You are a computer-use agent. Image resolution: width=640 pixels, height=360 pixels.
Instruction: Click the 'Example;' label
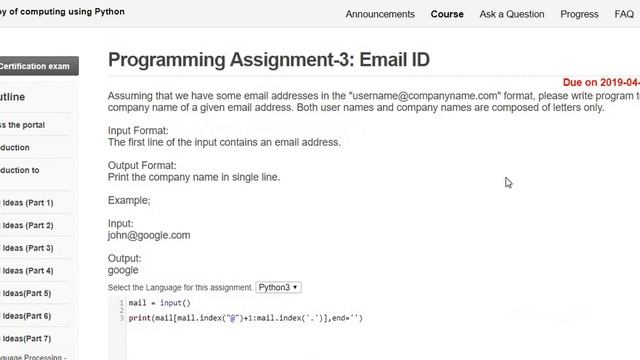pos(129,200)
